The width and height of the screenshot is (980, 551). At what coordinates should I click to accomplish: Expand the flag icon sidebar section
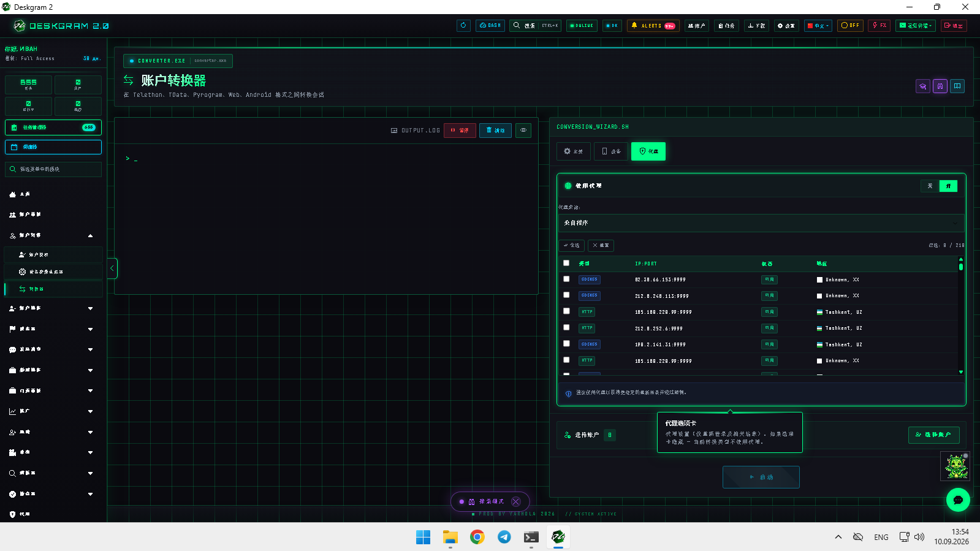tap(53, 329)
